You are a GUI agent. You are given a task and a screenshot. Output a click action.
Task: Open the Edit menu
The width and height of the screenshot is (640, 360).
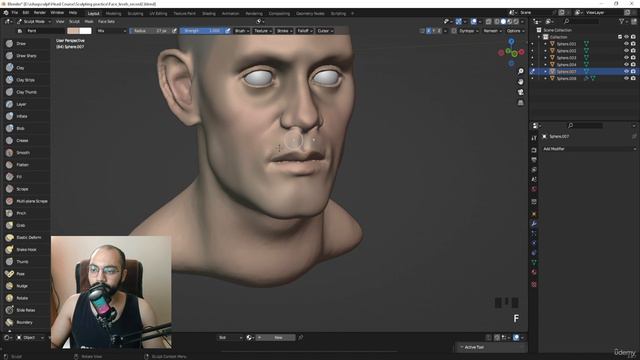26,13
